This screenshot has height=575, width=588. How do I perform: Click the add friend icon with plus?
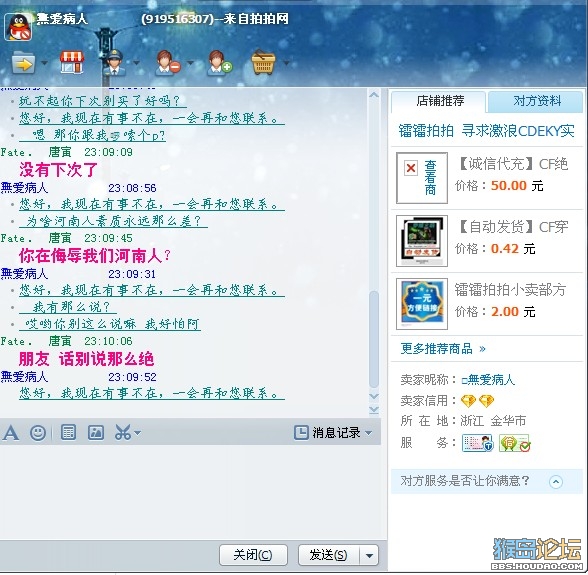[x=219, y=63]
